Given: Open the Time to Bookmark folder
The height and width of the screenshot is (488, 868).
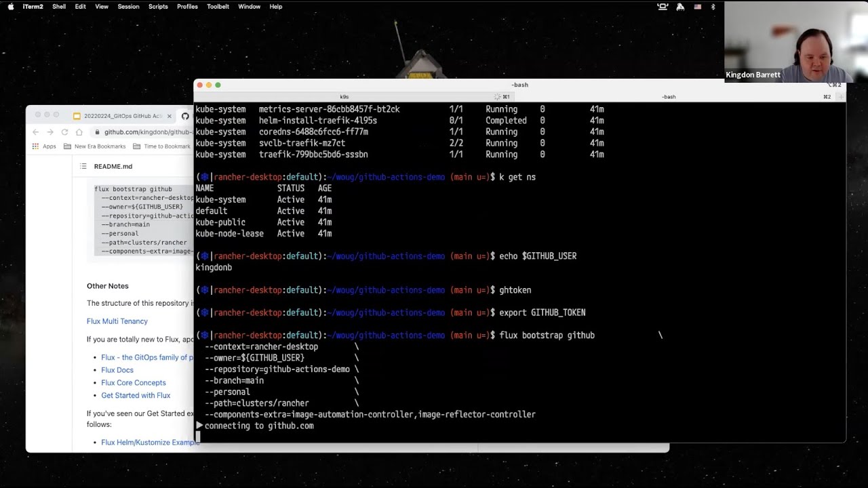Looking at the screenshot, I should pos(162,146).
